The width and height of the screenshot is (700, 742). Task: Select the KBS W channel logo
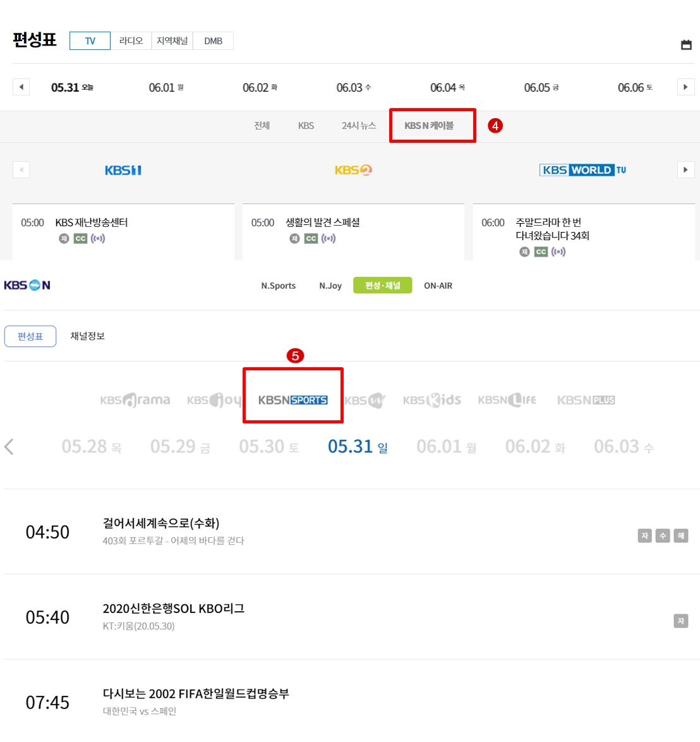coord(365,400)
